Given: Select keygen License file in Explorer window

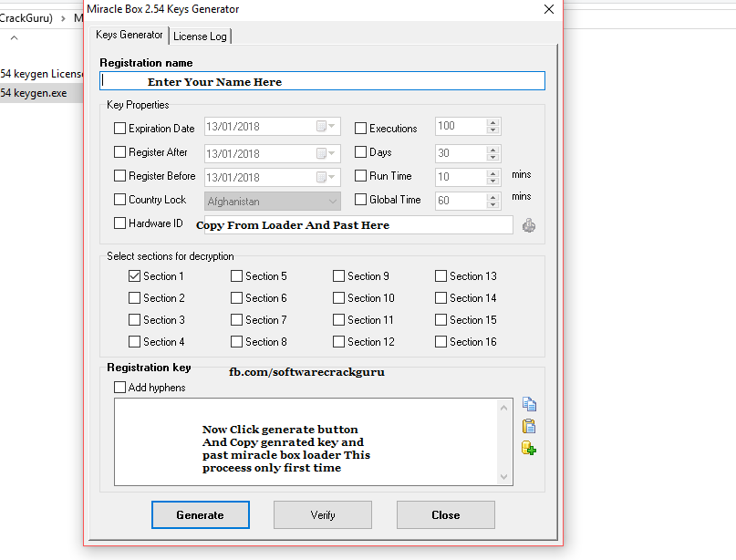Looking at the screenshot, I should tap(41, 74).
